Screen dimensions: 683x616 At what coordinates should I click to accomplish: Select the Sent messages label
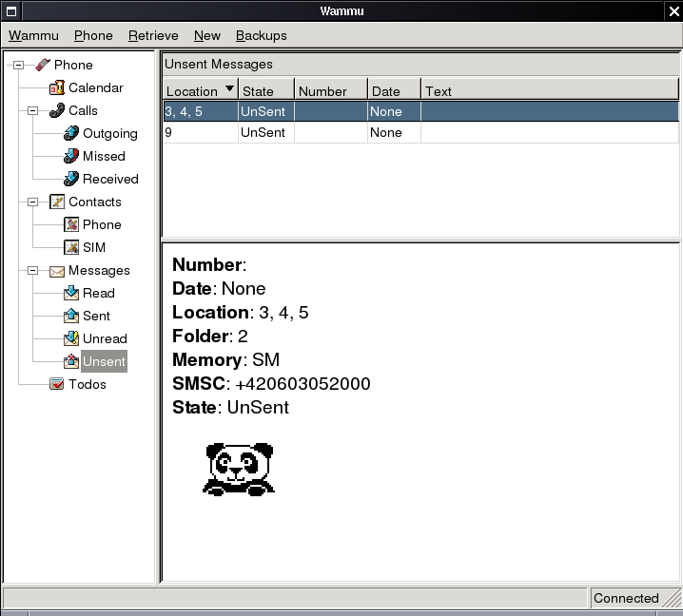click(x=96, y=316)
